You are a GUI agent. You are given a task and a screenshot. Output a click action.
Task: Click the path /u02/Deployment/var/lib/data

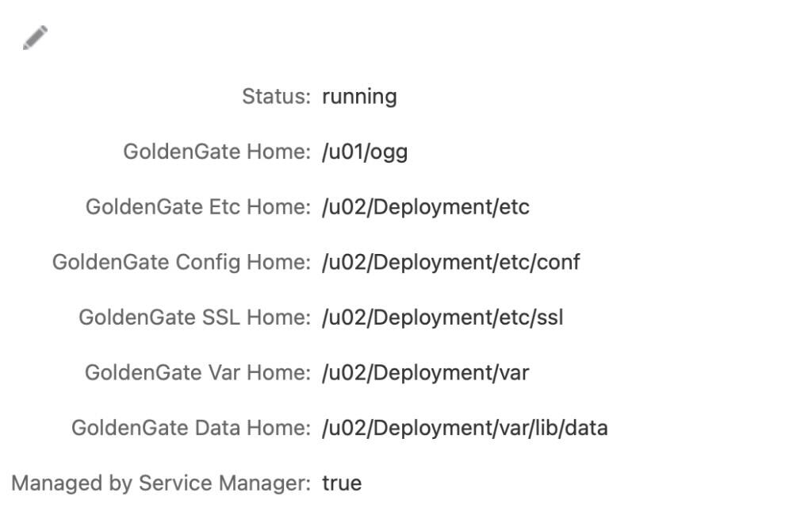(465, 427)
